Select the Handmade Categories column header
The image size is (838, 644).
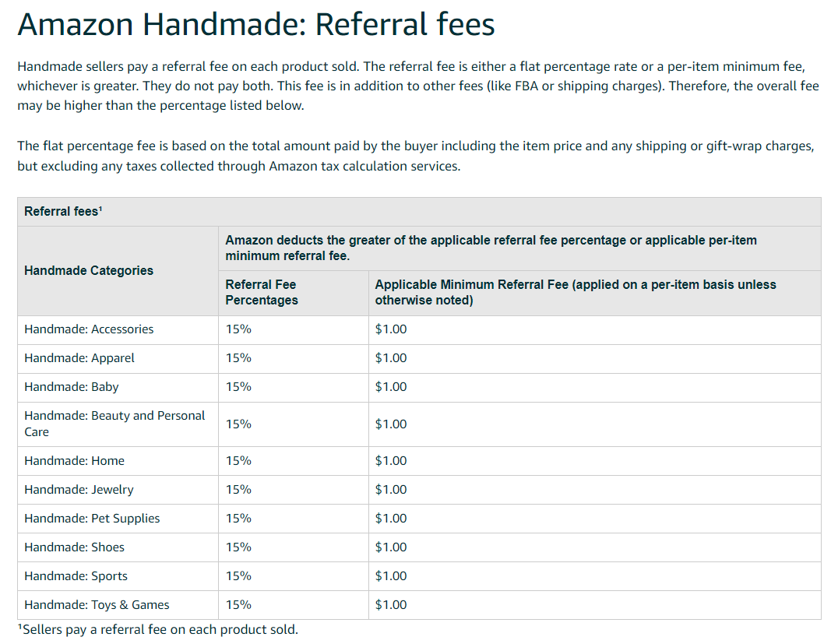click(x=118, y=270)
